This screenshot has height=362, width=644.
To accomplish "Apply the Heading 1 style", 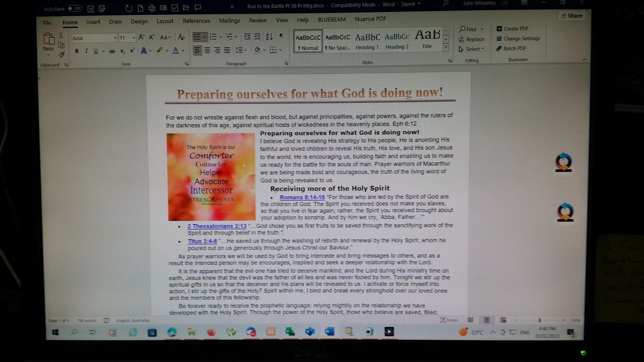I will click(x=367, y=41).
